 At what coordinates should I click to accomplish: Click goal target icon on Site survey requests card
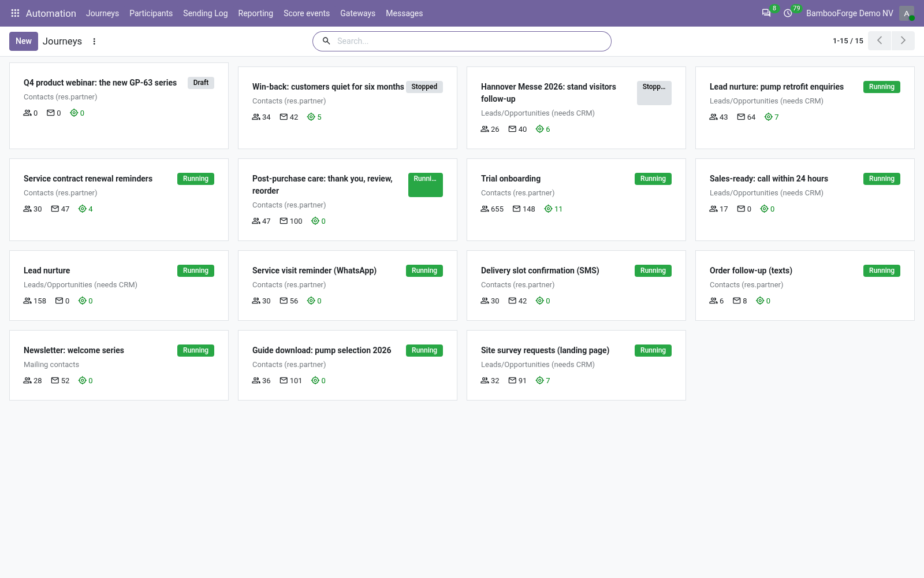click(x=540, y=380)
